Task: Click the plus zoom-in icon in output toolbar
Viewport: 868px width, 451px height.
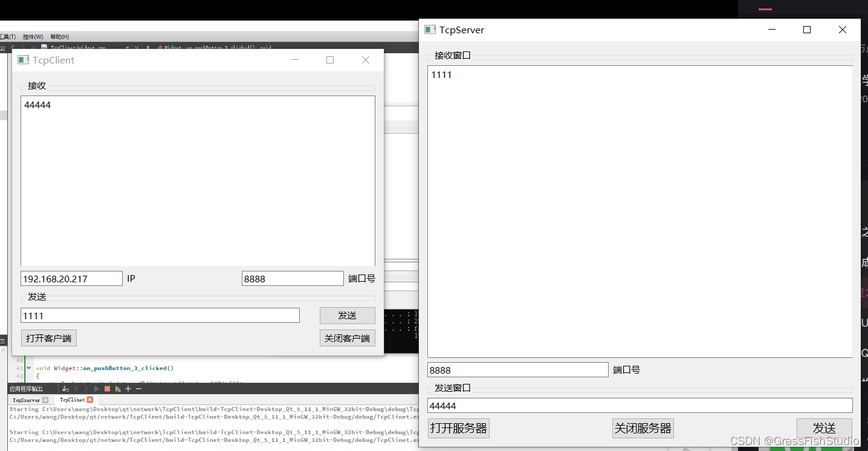Action: pos(128,389)
